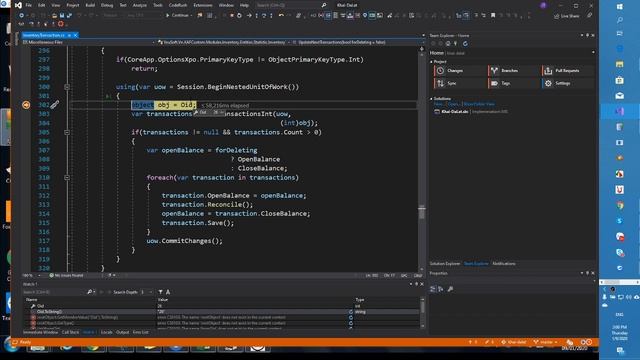Switch to the Solution Explorer tab
This screenshot has width=640, height=360.
coord(444,264)
